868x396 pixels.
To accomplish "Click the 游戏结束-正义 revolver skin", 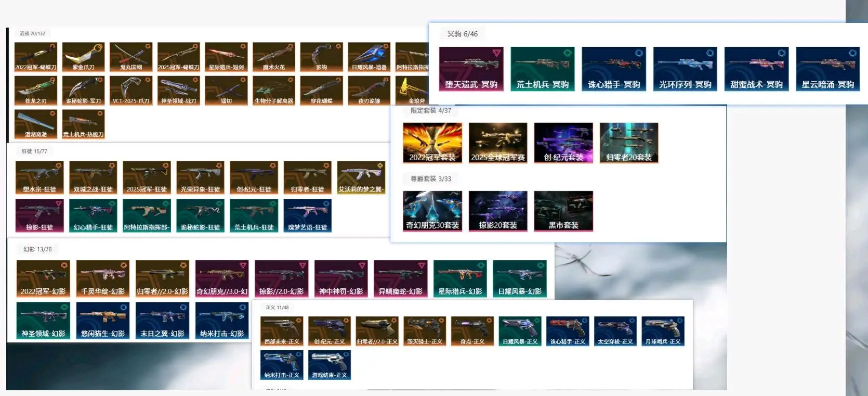I will pyautogui.click(x=330, y=365).
